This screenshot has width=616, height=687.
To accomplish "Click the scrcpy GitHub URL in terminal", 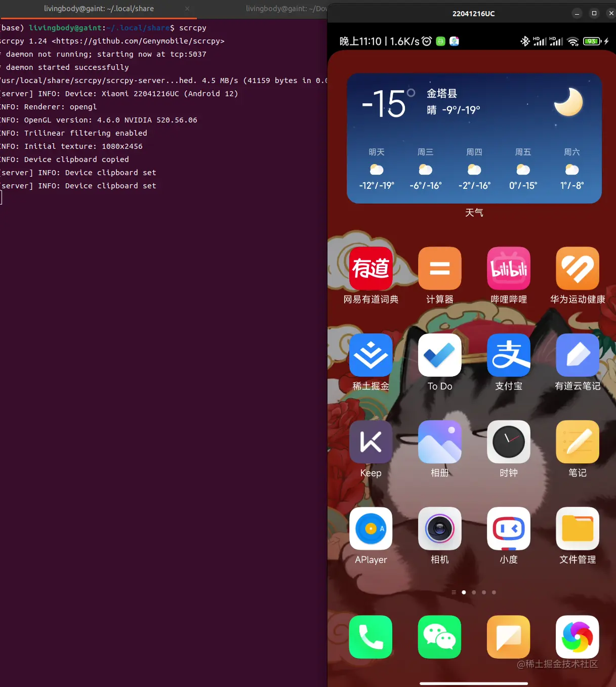I will (138, 41).
